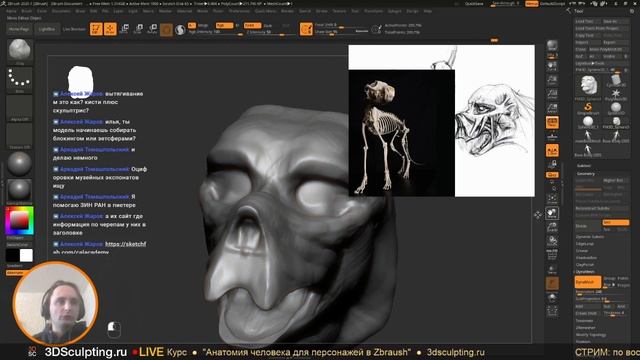640x360 pixels.
Task: Expand the ZRemesher subsection
Action: pyautogui.click(x=585, y=328)
